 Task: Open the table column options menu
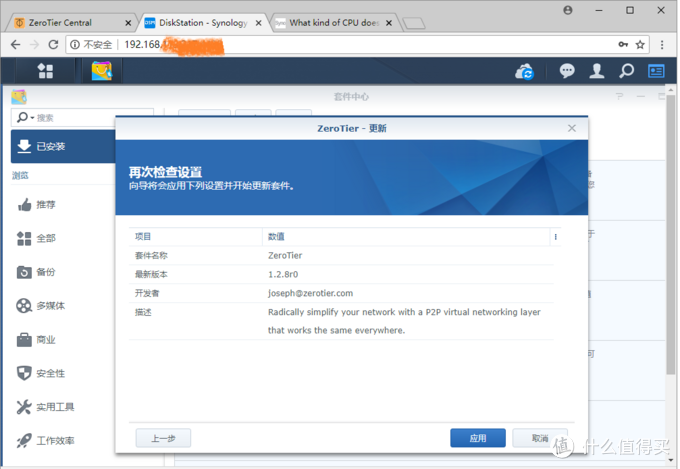click(x=556, y=237)
